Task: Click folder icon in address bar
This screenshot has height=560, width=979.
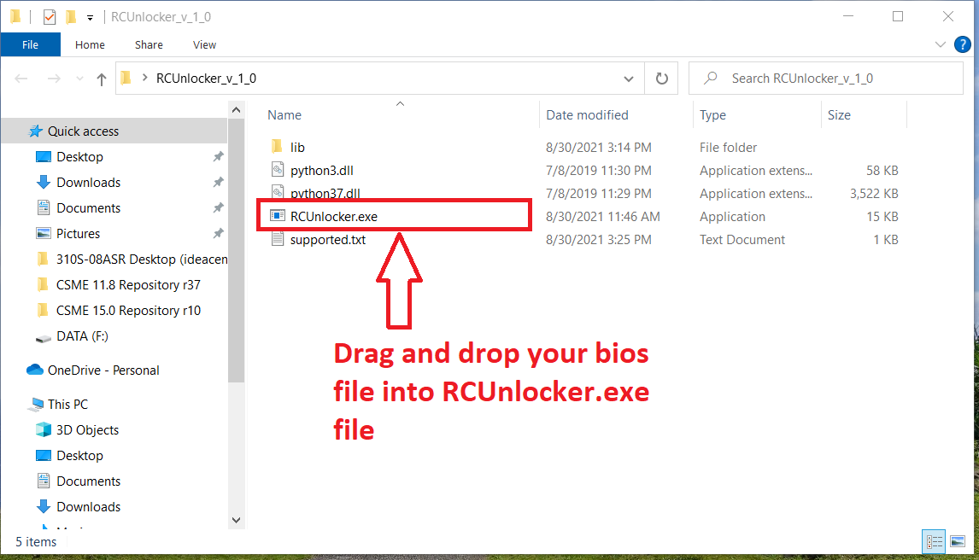Action: point(126,78)
